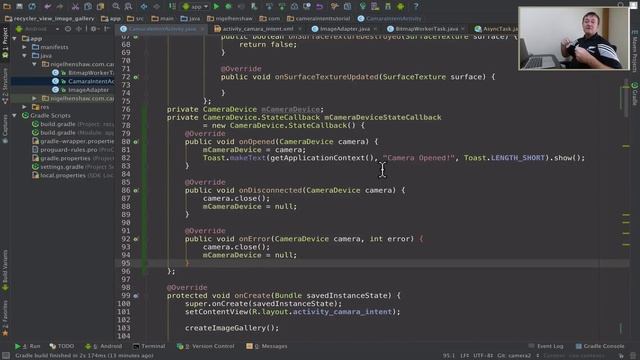
Task: Click the green Run play button
Action: tap(216, 6)
